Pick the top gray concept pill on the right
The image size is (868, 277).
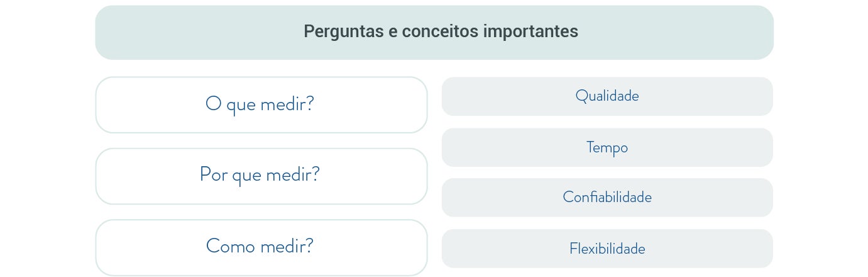(607, 96)
